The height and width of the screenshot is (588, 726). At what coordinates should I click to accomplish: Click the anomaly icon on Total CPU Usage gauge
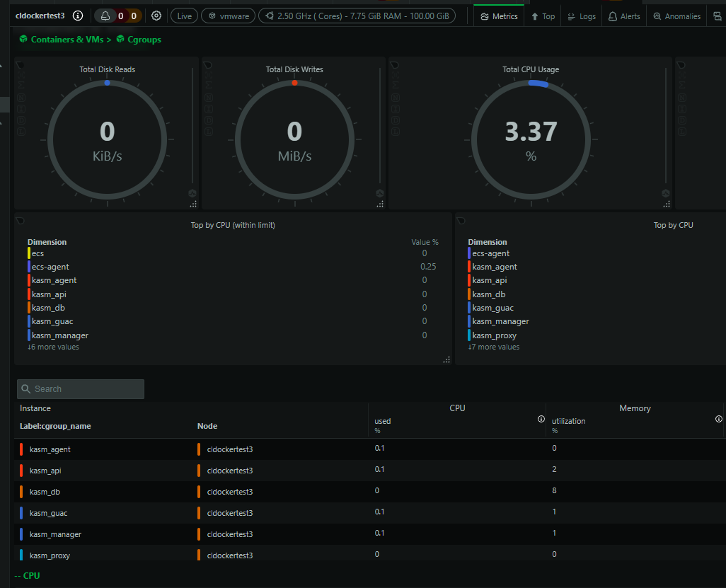coord(665,193)
